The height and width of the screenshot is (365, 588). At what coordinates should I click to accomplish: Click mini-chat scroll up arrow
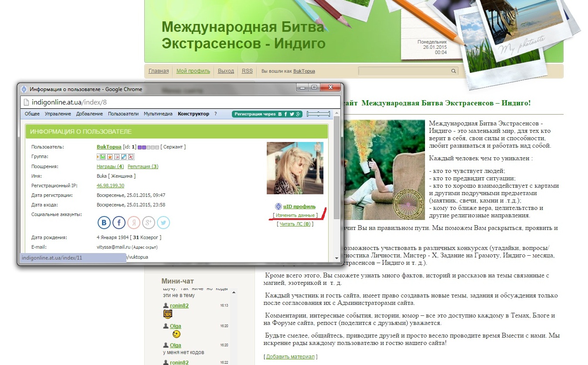click(x=234, y=292)
